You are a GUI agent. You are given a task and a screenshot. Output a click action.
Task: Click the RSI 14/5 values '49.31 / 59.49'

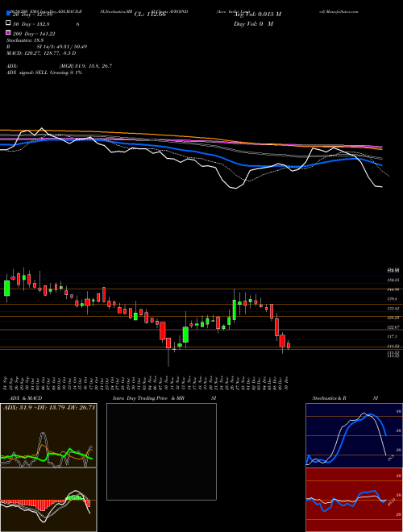(x=70, y=47)
